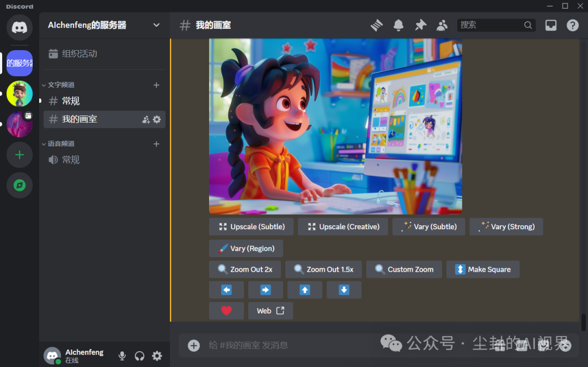The height and width of the screenshot is (367, 588).
Task: Deafen with the headphones icon
Action: point(139,356)
